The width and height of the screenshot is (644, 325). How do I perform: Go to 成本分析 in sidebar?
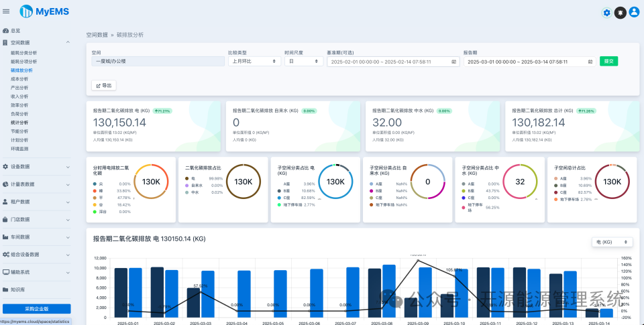19,78
